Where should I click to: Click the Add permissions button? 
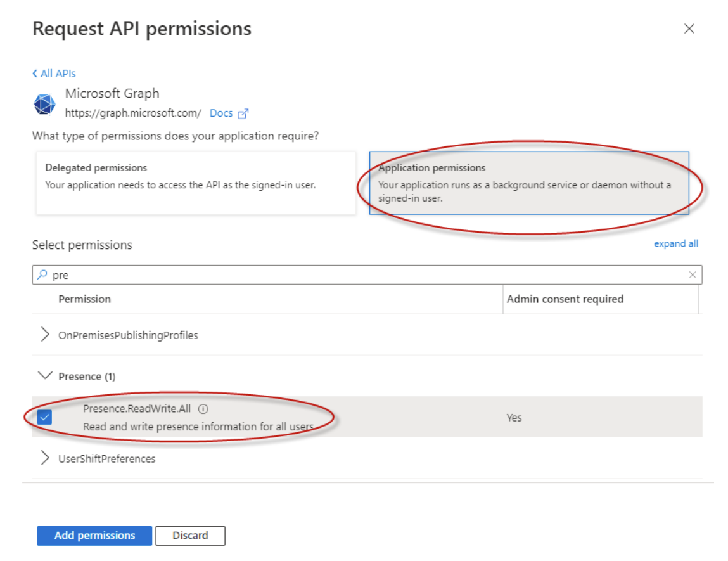94,536
